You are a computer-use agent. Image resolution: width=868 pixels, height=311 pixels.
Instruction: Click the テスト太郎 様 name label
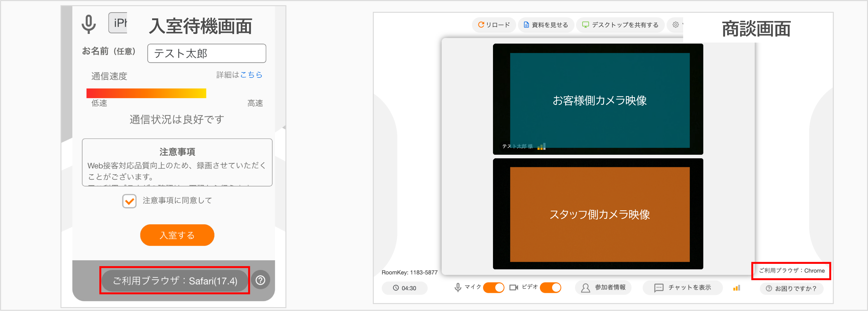click(517, 146)
